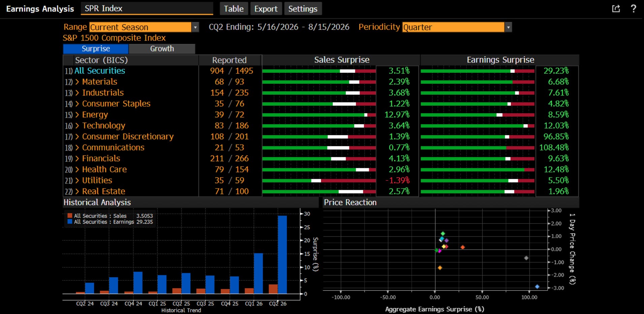Open the export/share icon at top right
The image size is (644, 314).
click(616, 9)
